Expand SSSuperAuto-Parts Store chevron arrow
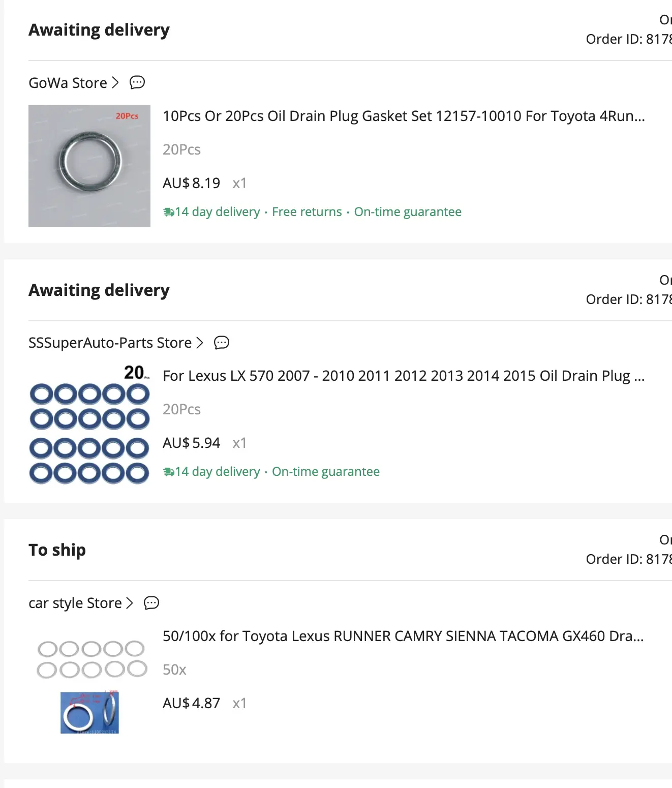The height and width of the screenshot is (788, 672). point(199,343)
